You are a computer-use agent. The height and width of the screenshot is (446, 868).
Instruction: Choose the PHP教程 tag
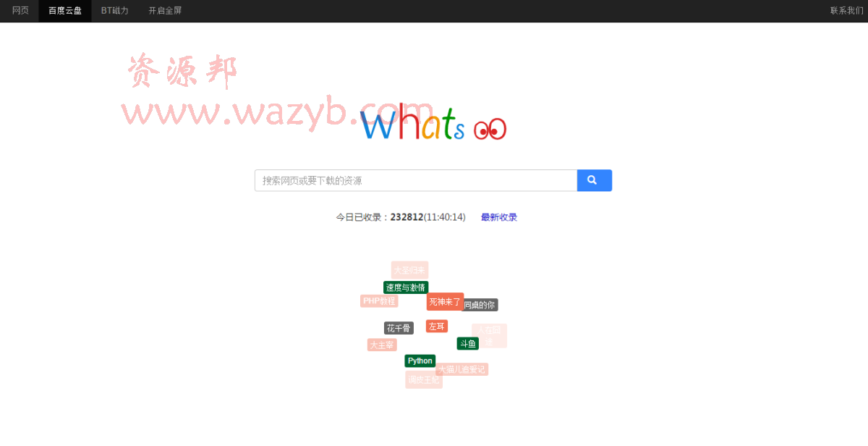[x=379, y=301]
